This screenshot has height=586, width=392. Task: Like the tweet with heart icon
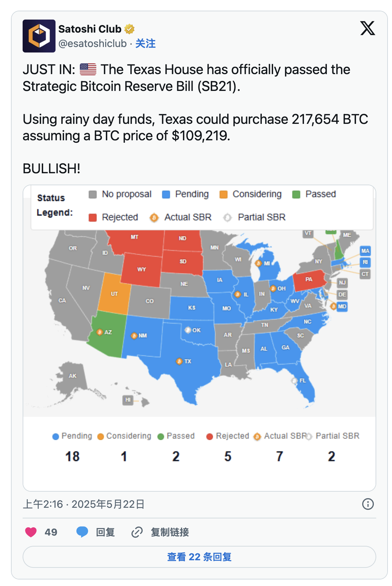(31, 532)
